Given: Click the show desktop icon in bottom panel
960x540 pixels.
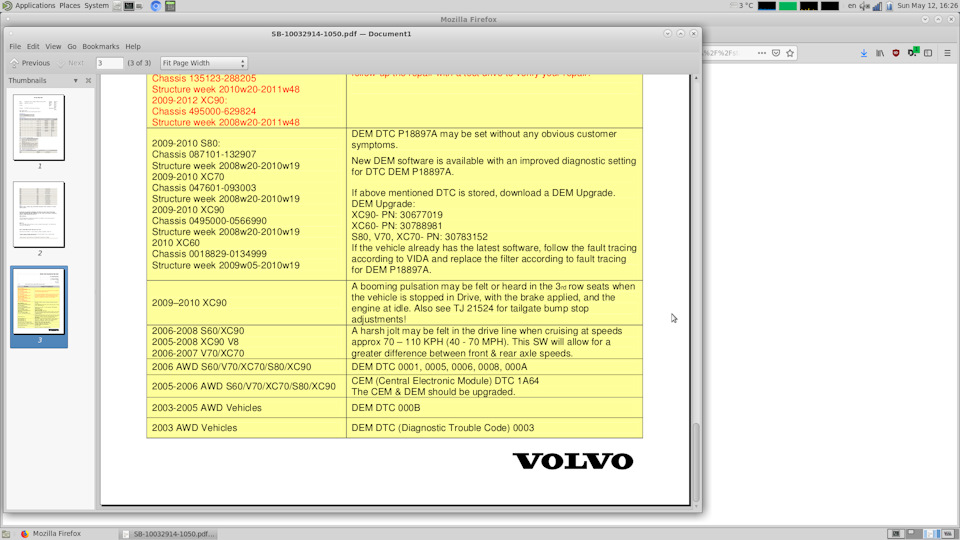Looking at the screenshot, I should [6, 534].
